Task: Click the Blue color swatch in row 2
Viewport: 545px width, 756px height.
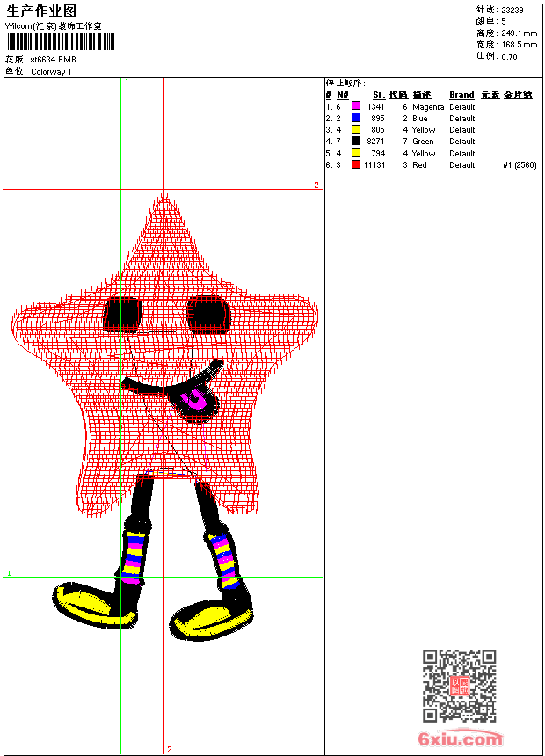Action: click(356, 118)
